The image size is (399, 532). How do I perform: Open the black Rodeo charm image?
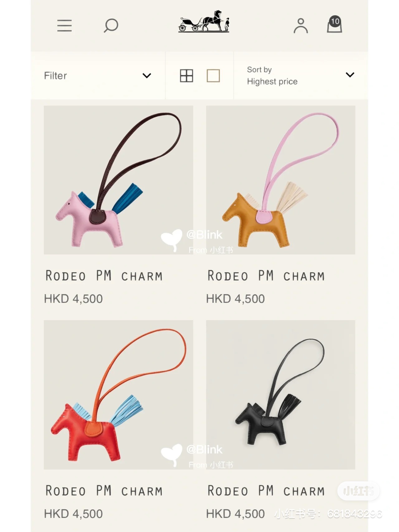(x=281, y=395)
